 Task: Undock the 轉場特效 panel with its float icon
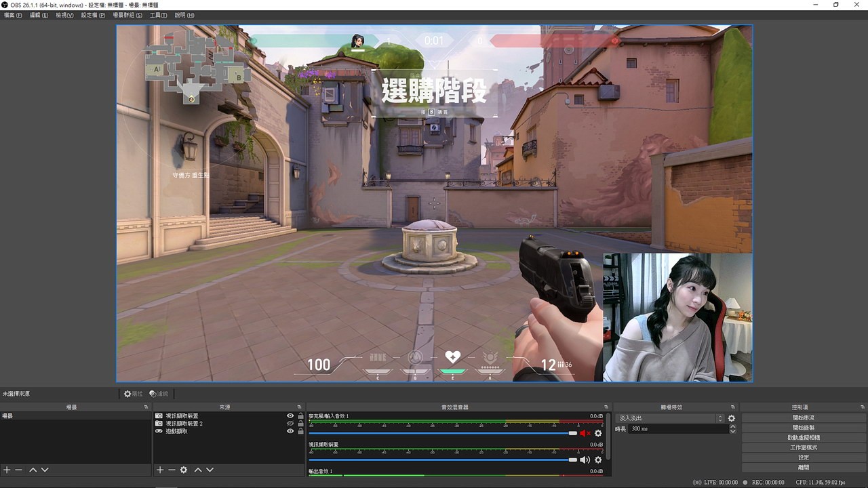[x=732, y=407]
